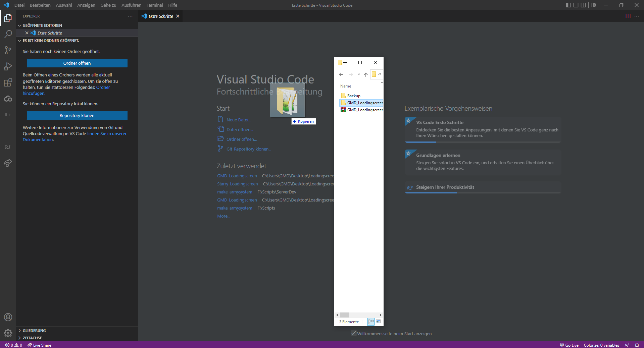This screenshot has width=644, height=348.
Task: Open the Search view icon
Action: (8, 34)
